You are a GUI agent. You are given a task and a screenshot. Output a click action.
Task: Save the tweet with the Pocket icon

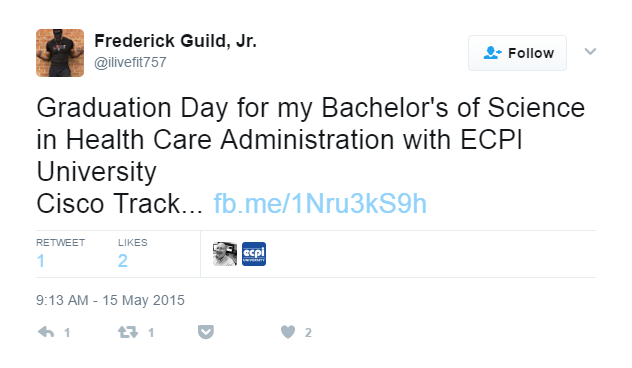pyautogui.click(x=206, y=332)
